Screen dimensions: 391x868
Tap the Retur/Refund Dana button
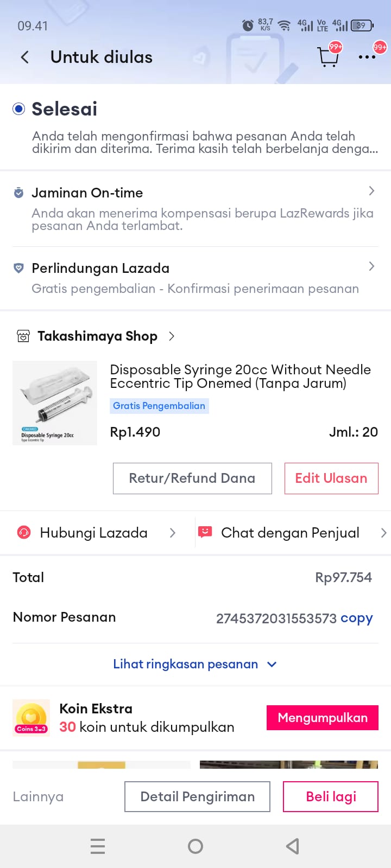[192, 478]
